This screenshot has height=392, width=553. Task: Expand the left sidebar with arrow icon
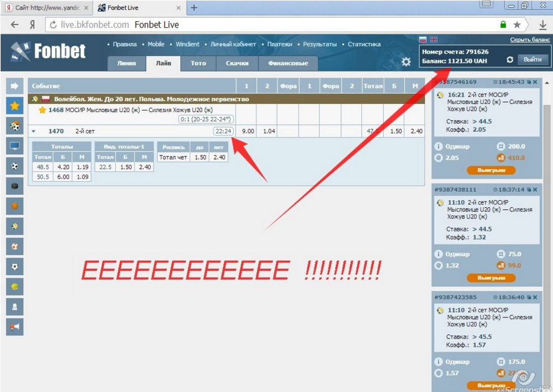(15, 86)
